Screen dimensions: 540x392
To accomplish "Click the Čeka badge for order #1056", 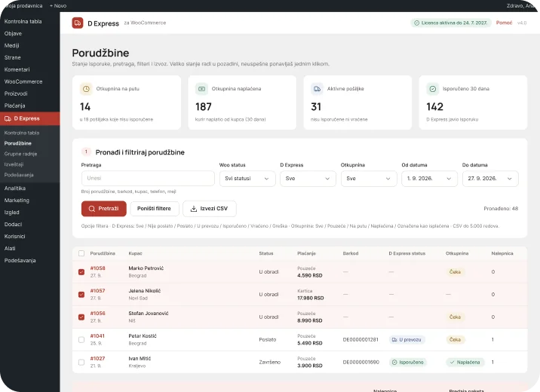I will (455, 317).
